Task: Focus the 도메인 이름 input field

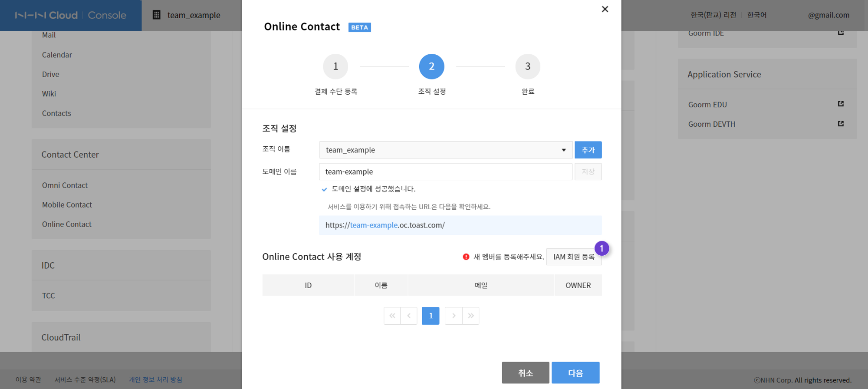Action: (x=446, y=171)
